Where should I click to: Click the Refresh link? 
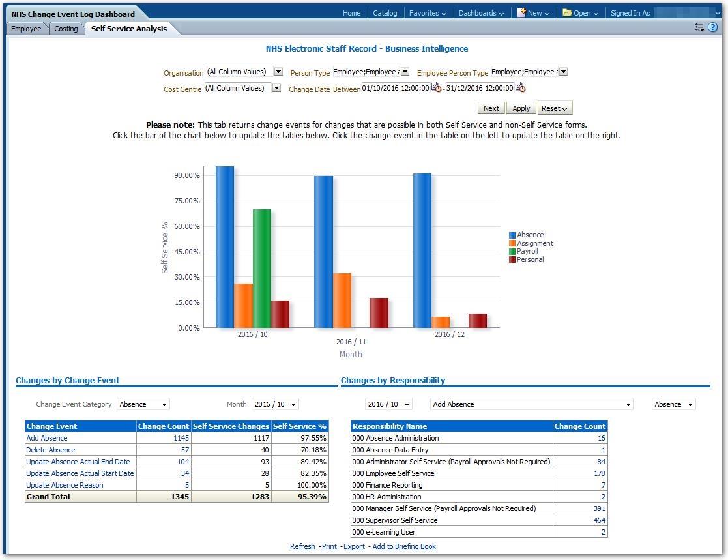(x=302, y=546)
